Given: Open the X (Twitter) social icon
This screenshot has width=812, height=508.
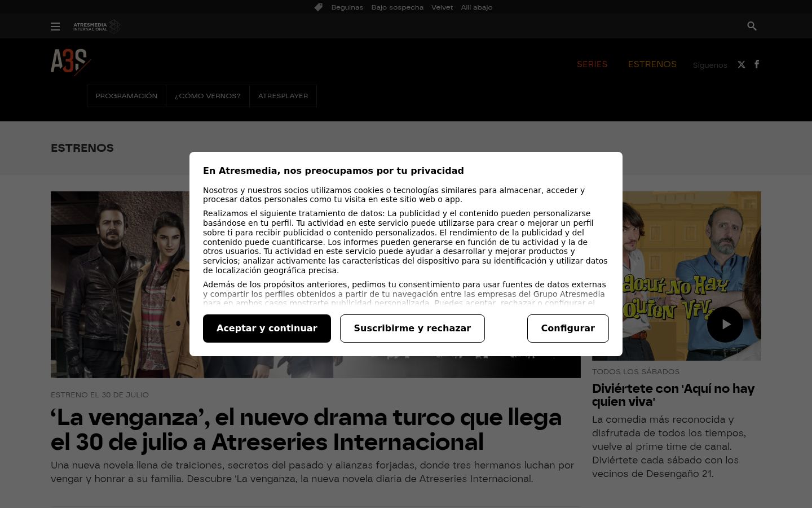Looking at the screenshot, I should pyautogui.click(x=742, y=64).
